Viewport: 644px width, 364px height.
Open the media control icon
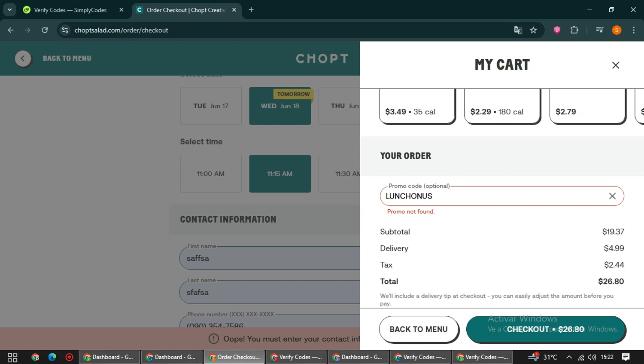point(600,30)
